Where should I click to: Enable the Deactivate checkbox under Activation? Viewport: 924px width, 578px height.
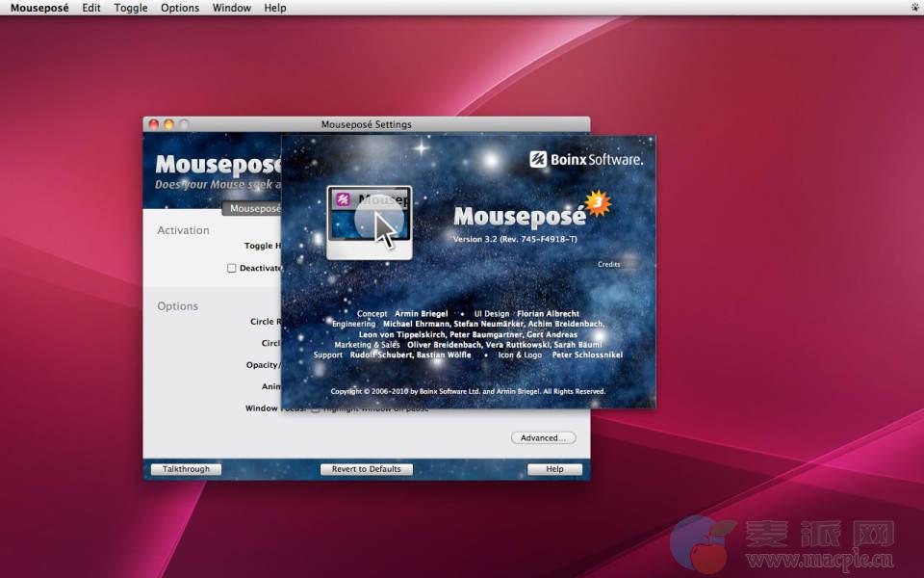pos(231,268)
